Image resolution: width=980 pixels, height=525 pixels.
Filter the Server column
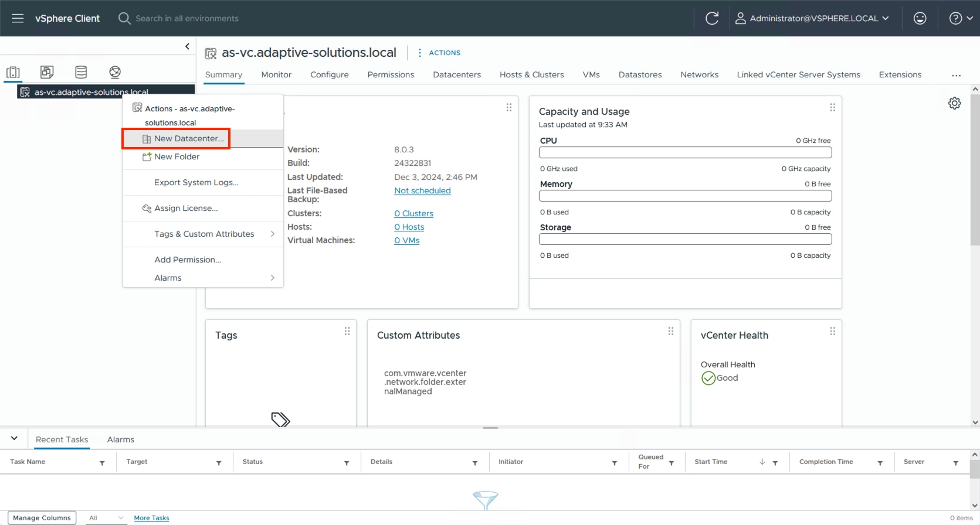956,463
